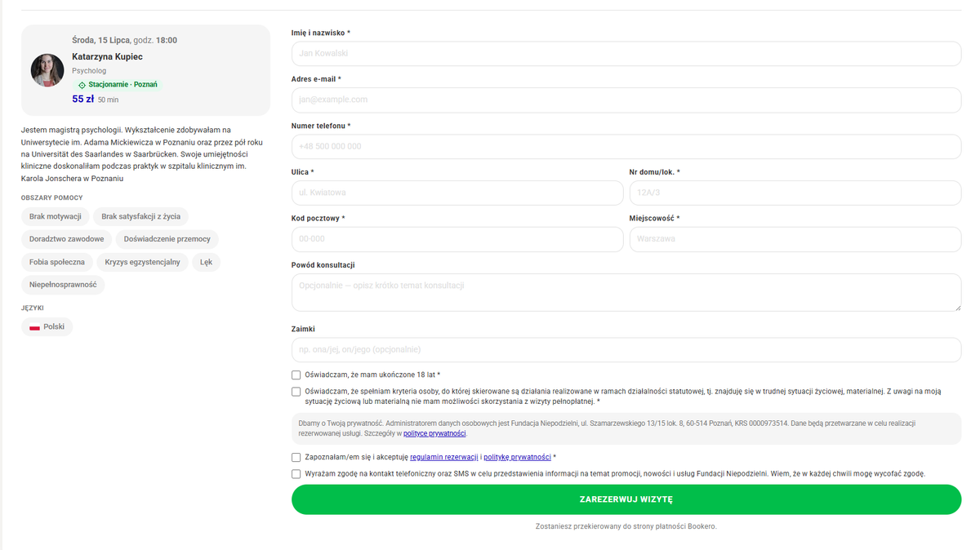Focus the Nr domu/lok. field

pyautogui.click(x=795, y=193)
